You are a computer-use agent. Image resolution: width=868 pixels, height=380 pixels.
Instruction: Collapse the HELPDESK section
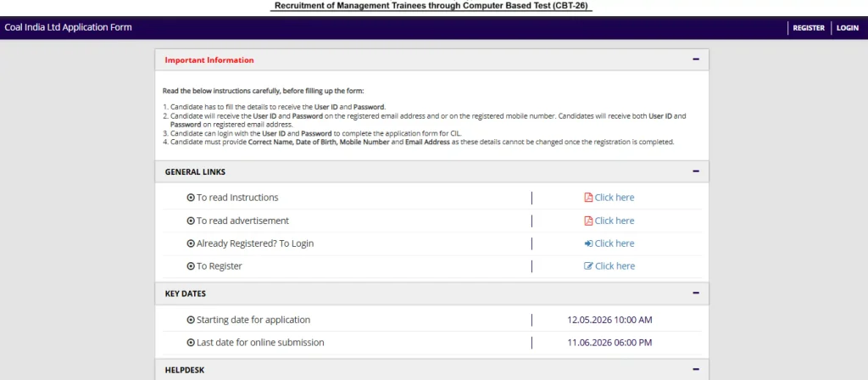pyautogui.click(x=696, y=370)
